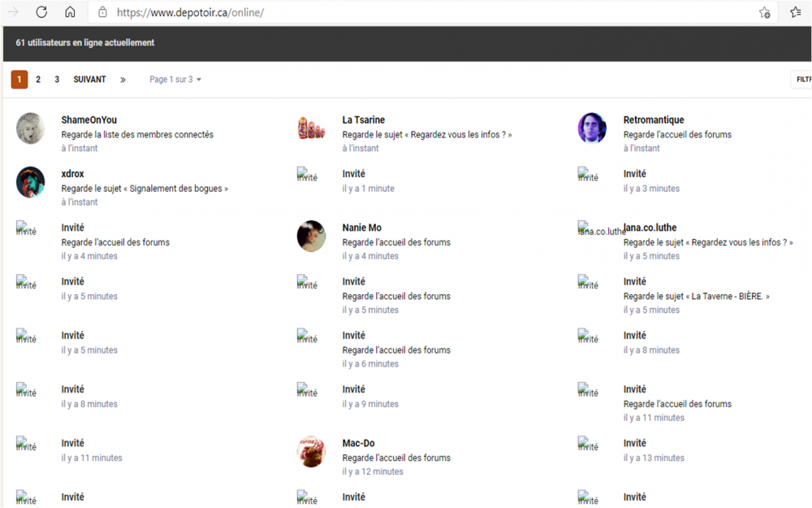Jump to last page double-arrow icon

pyautogui.click(x=123, y=80)
